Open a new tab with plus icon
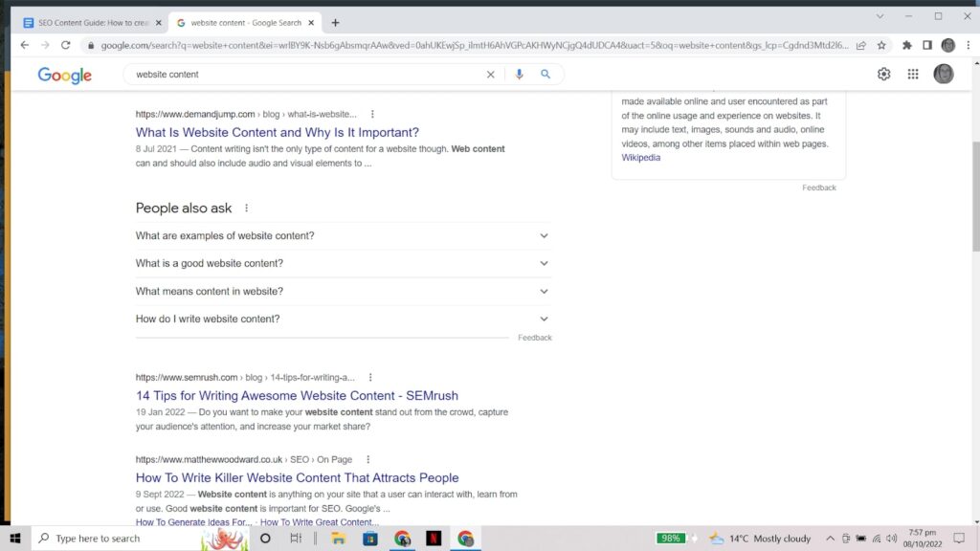This screenshot has height=551, width=980. coord(336,23)
